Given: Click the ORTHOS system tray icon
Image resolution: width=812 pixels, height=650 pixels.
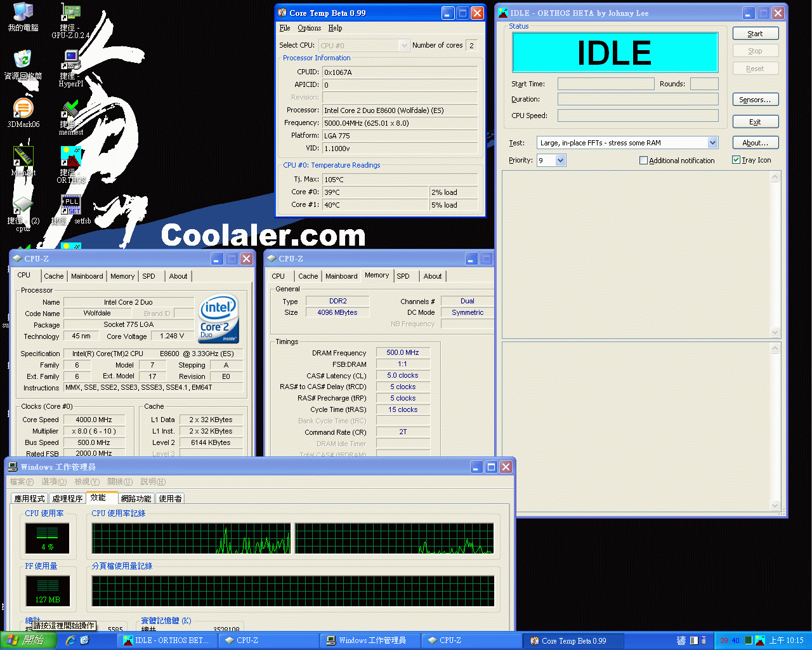Looking at the screenshot, I should (759, 640).
